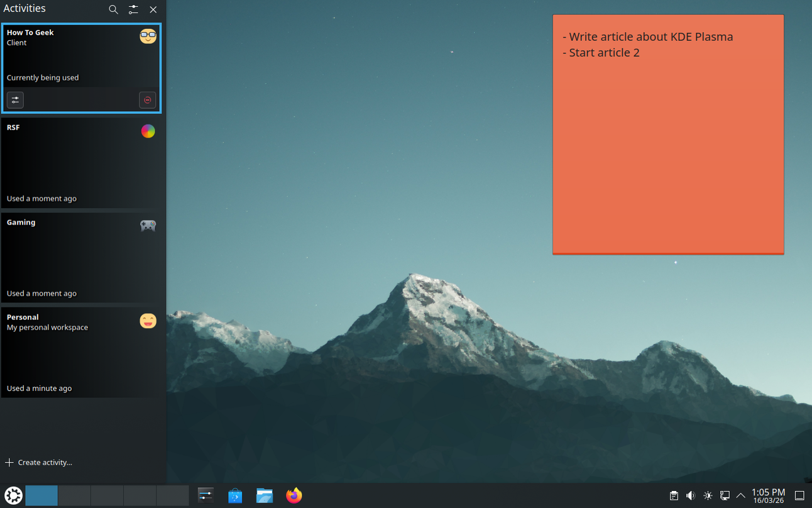Switch to the second virtual desktop in pager

pyautogui.click(x=74, y=495)
